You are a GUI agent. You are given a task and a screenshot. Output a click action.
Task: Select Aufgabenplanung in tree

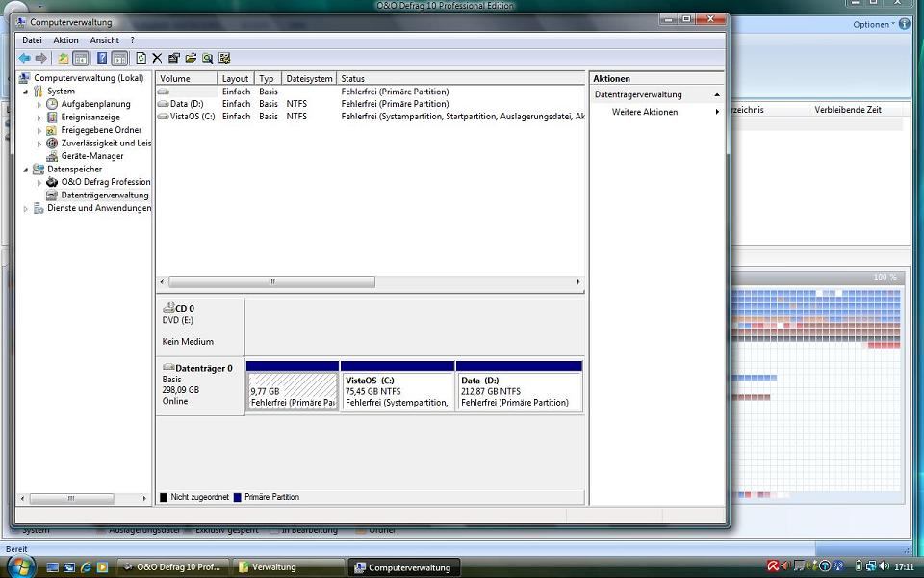point(95,104)
